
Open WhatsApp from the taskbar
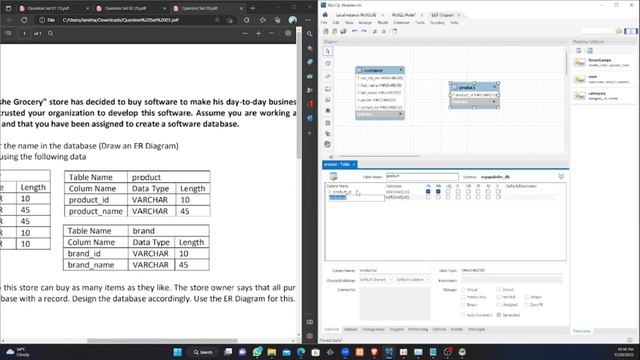(257, 352)
